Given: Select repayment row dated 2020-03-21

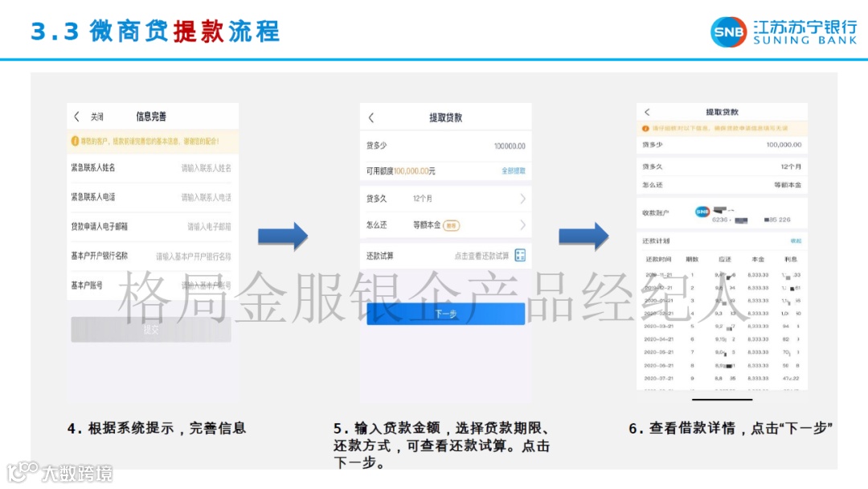Looking at the screenshot, I should 722,327.
